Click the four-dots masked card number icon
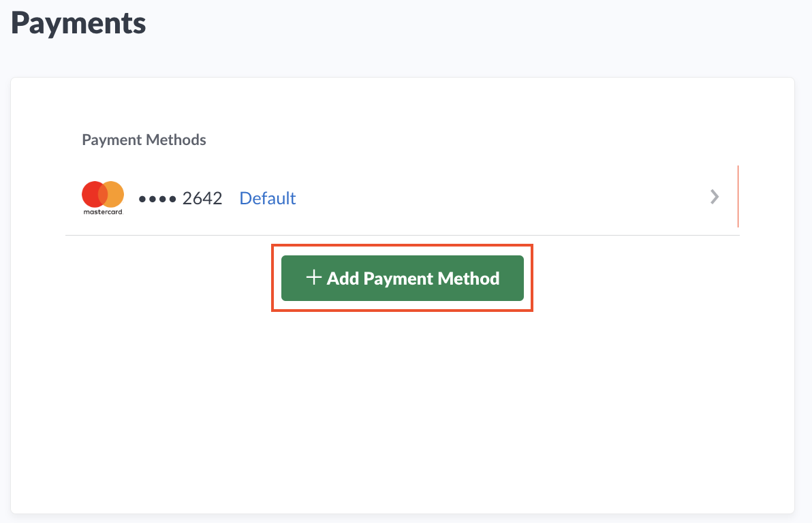 coord(158,197)
